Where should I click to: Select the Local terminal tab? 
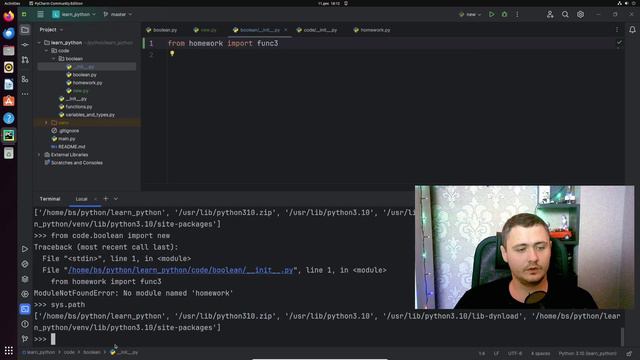82,199
